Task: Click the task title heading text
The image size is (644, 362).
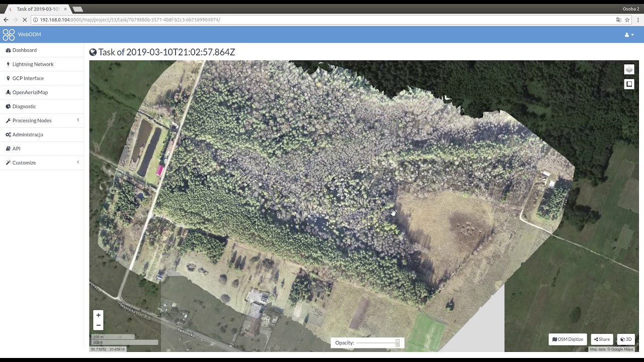Action: pos(167,52)
